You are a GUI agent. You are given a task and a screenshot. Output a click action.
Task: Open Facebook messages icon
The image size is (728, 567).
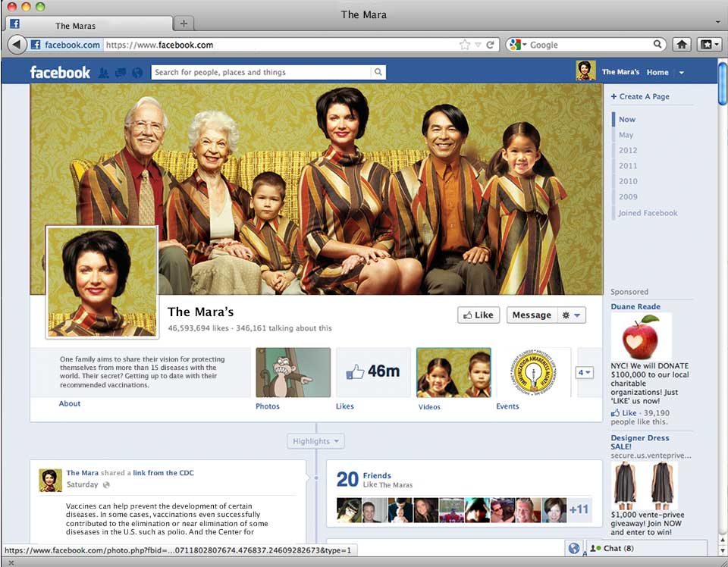click(121, 72)
